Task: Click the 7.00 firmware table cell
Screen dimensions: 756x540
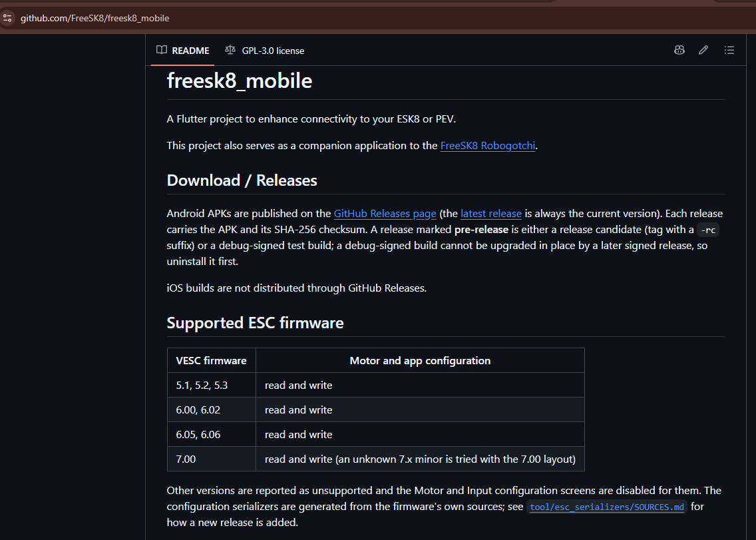Action: point(211,459)
